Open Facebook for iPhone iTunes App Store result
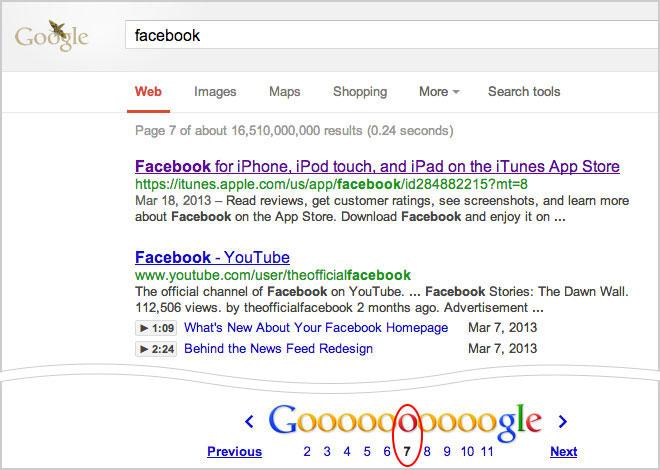This screenshot has height=470, width=660. [377, 167]
